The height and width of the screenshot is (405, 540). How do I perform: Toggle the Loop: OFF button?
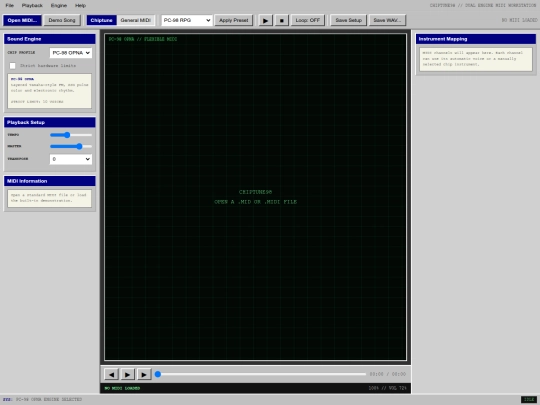tap(308, 20)
